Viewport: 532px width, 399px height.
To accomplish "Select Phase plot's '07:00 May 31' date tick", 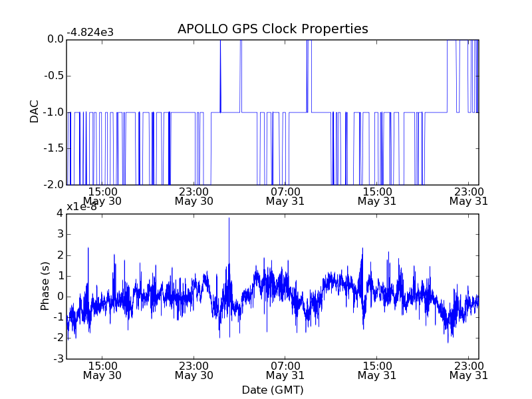I will (x=285, y=370).
